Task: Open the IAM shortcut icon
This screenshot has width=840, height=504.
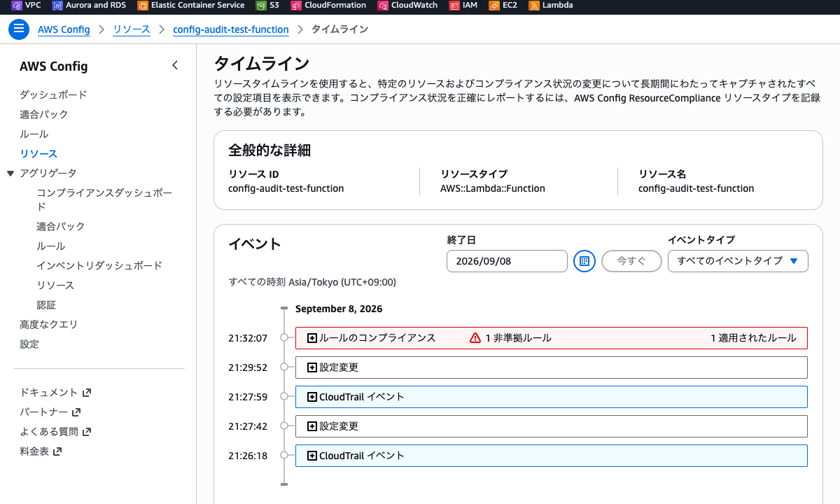Action: (x=454, y=6)
